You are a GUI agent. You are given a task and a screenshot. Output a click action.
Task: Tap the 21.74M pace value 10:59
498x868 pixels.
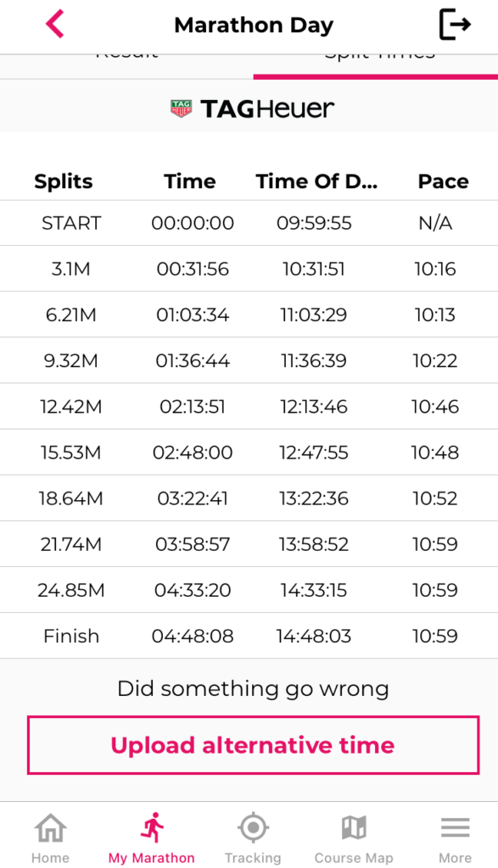pos(435,544)
